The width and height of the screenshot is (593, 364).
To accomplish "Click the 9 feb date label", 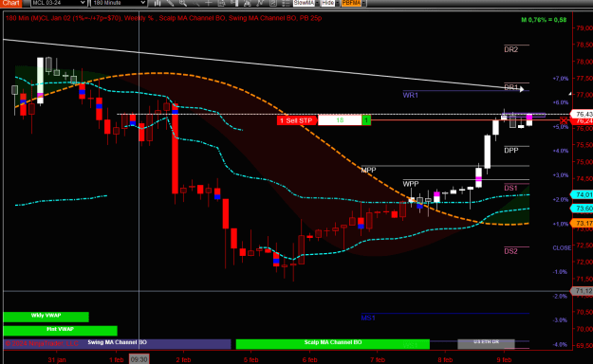I will (504, 359).
